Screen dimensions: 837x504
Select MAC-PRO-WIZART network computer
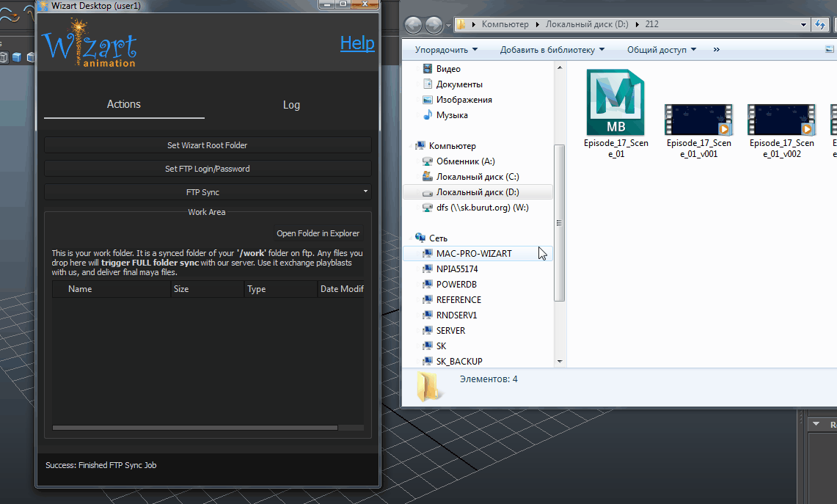[x=473, y=254]
